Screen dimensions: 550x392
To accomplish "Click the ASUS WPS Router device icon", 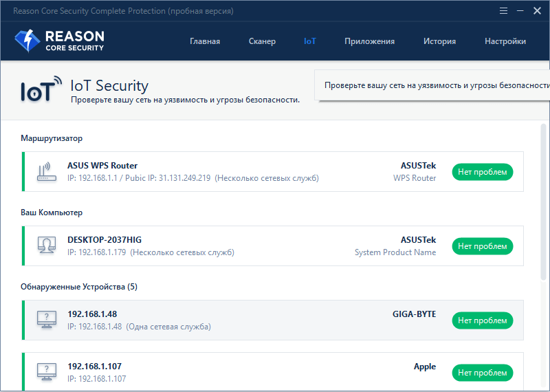I will (x=47, y=172).
